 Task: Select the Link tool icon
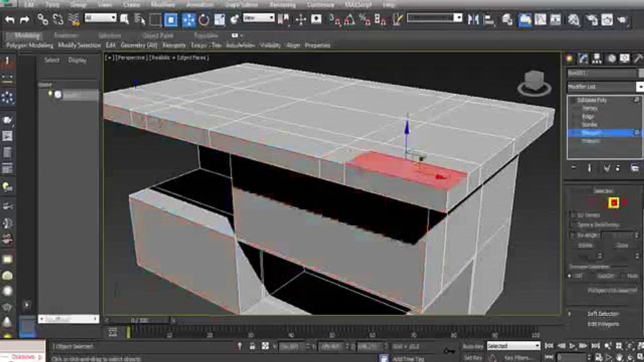[43, 20]
